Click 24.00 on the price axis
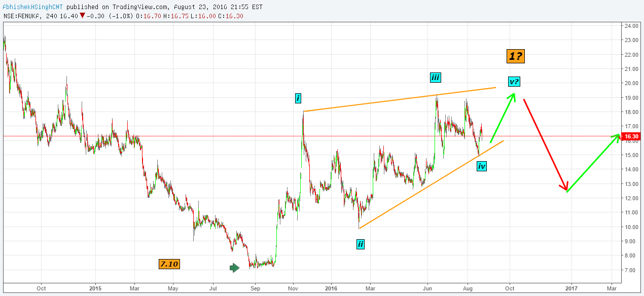This screenshot has width=644, height=296. tap(631, 26)
